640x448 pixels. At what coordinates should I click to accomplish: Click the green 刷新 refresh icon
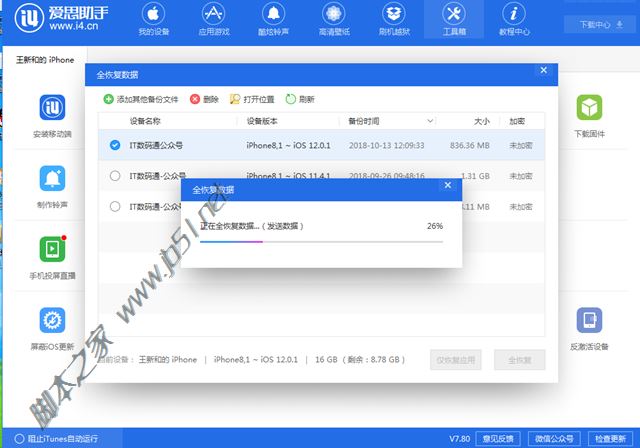point(290,99)
